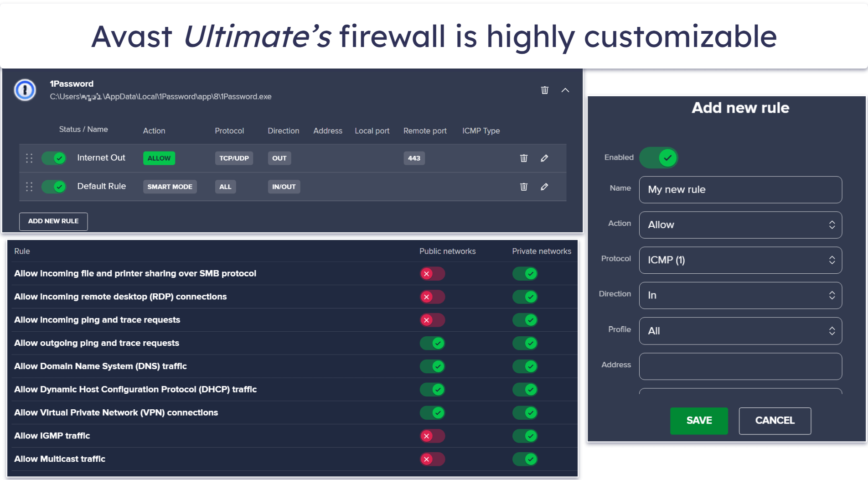Viewport: 868px width, 480px height.
Task: Click the Default Rule drag handle
Action: (29, 187)
